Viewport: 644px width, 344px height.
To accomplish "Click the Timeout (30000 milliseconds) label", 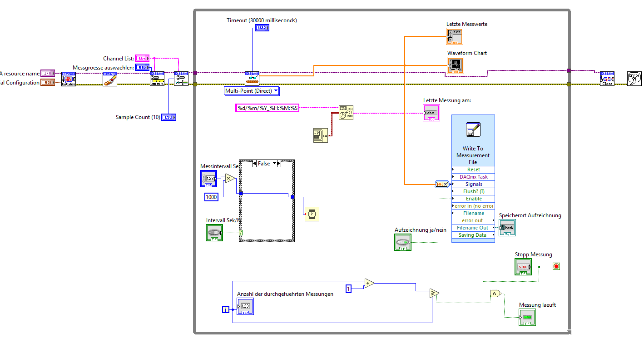I will pyautogui.click(x=262, y=20).
